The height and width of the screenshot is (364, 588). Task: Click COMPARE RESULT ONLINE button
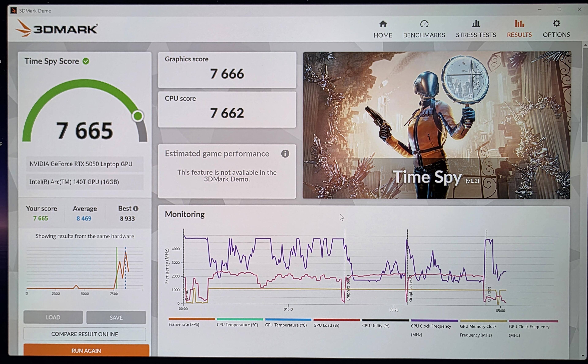(x=85, y=334)
